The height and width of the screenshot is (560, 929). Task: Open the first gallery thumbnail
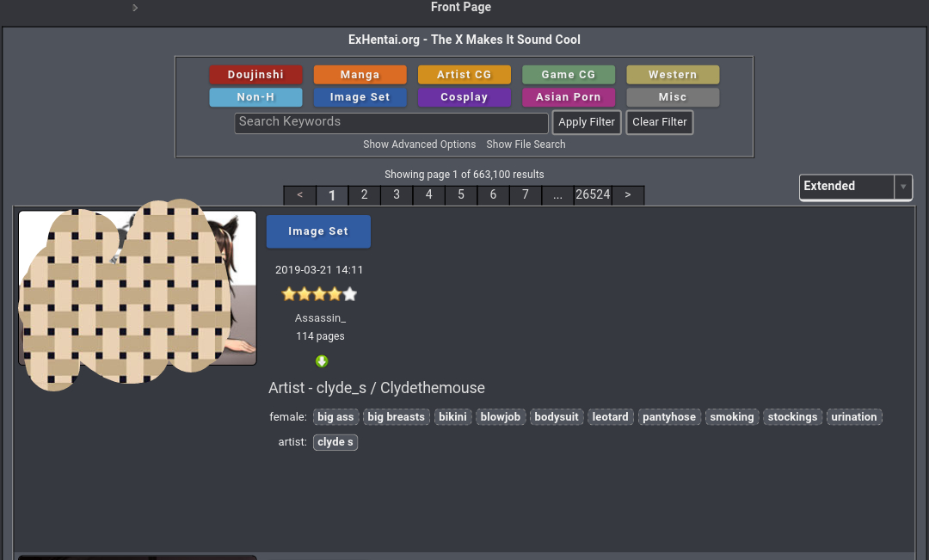[138, 288]
